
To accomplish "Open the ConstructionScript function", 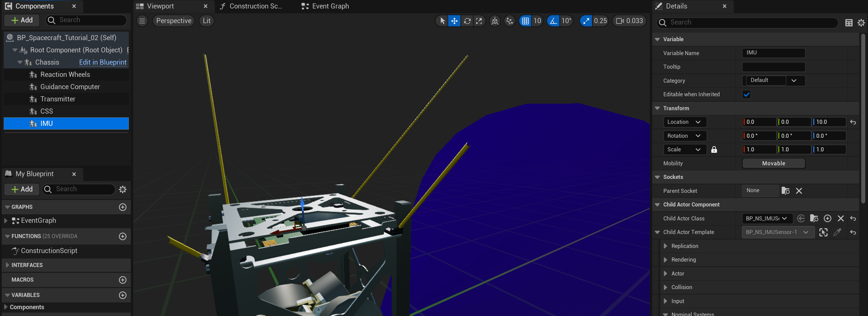I will point(49,251).
